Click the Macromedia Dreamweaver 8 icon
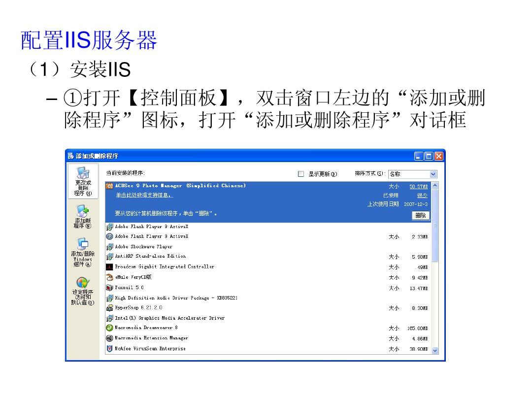This screenshot has width=532, height=399. (x=109, y=328)
